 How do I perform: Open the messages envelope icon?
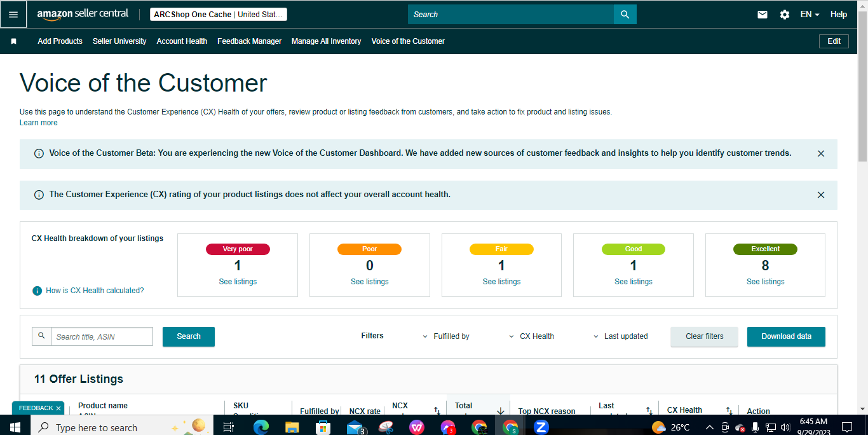click(763, 14)
